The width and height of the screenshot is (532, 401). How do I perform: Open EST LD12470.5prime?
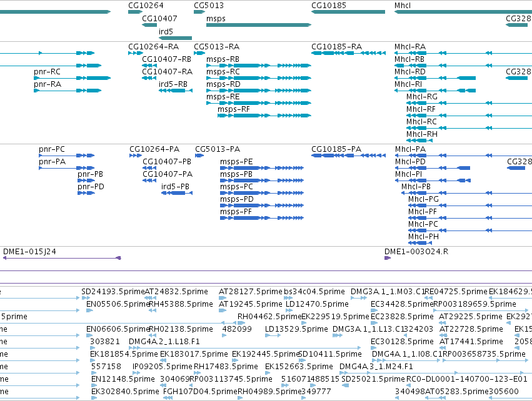pos(317,304)
